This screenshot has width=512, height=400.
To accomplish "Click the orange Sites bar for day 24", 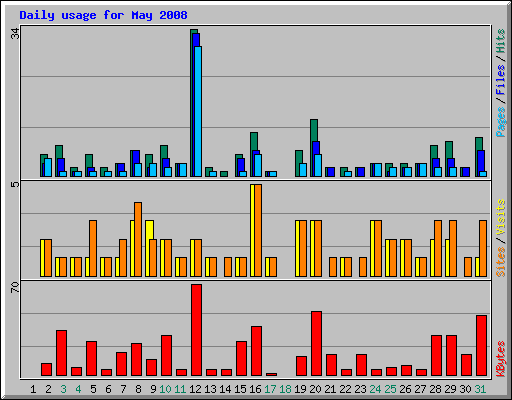I will (x=378, y=248).
